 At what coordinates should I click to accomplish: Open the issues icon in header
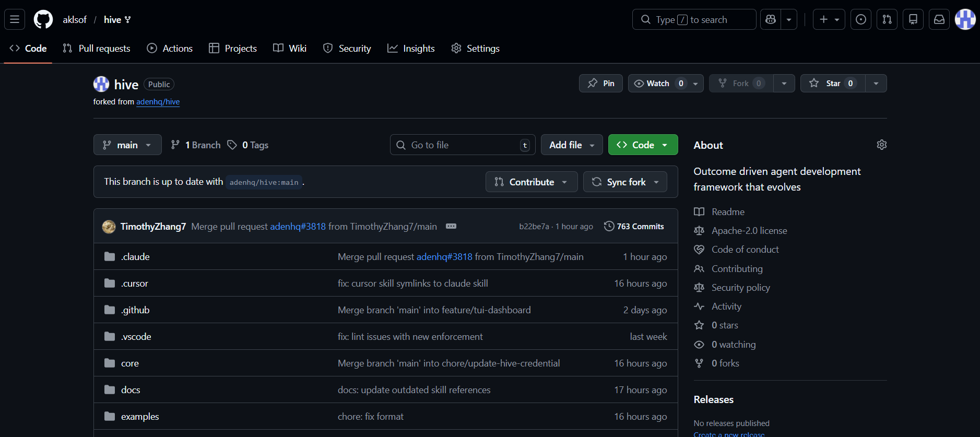[x=861, y=19]
